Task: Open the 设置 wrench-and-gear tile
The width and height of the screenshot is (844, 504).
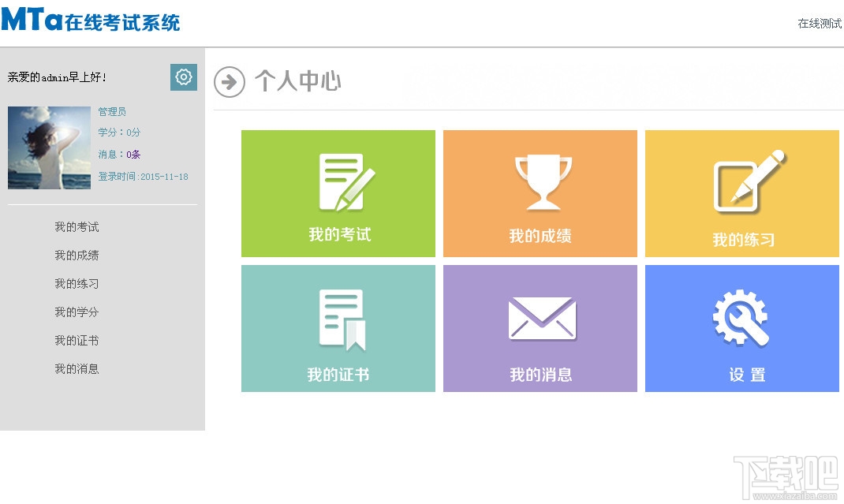Action: coord(741,328)
